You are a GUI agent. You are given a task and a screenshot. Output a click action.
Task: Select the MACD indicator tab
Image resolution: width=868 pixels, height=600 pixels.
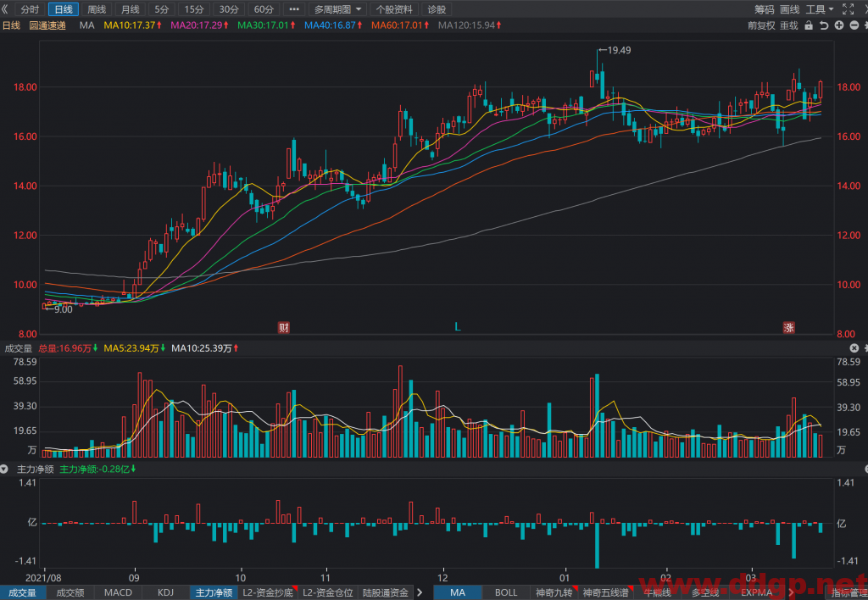pos(118,593)
